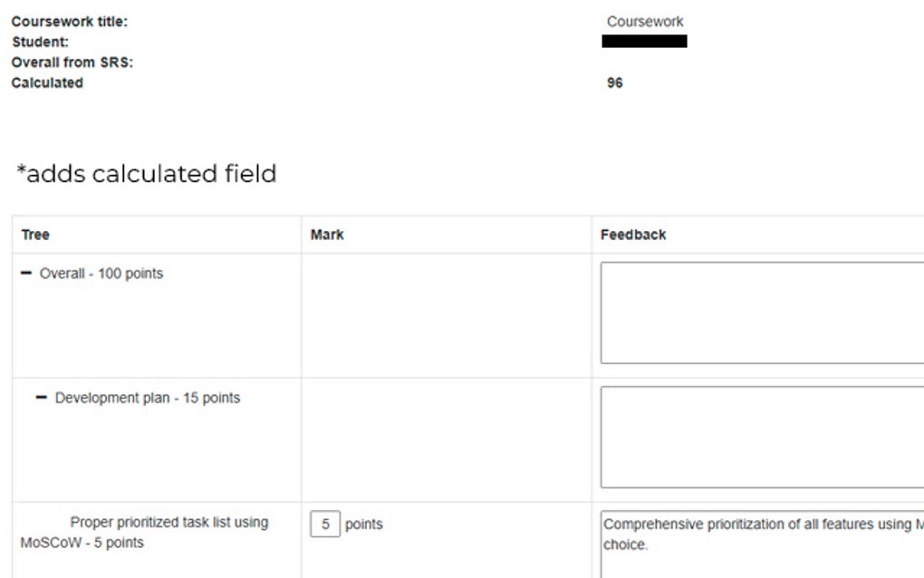Click the Mark column header
Viewport: 924px width, 578px height.
pyautogui.click(x=327, y=235)
